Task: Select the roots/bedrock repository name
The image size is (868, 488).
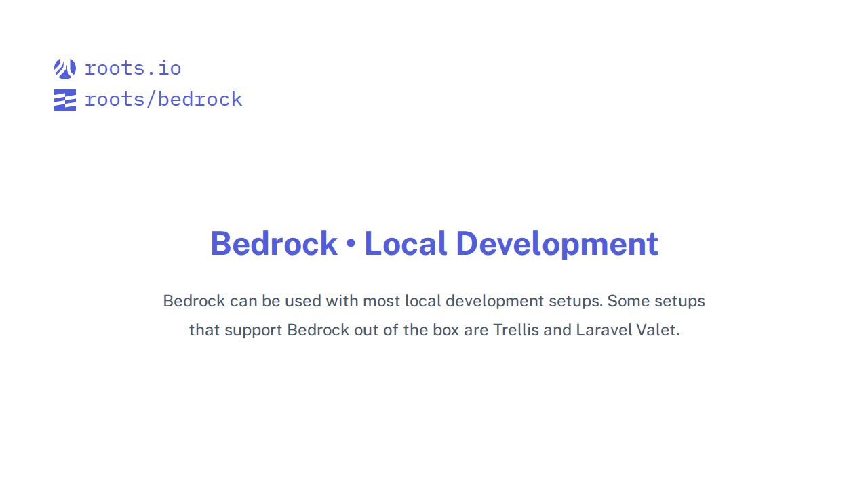Action: pyautogui.click(x=163, y=99)
